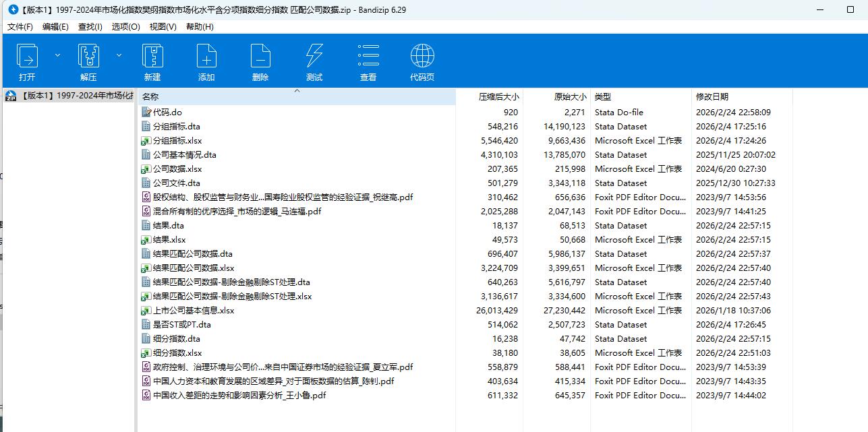
Task: Click compressed size value 5,546,420
Action: tap(499, 141)
